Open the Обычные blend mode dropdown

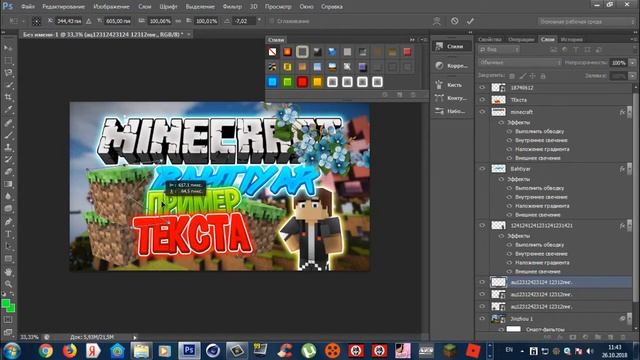pos(520,62)
